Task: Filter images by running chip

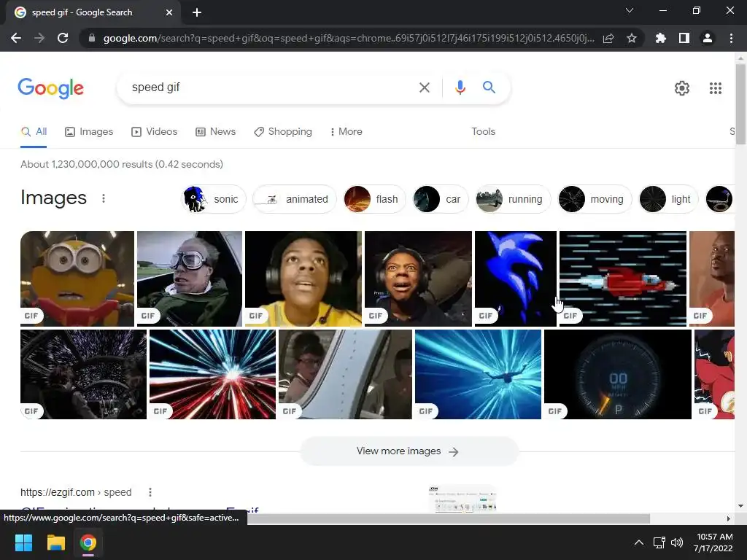Action: pos(513,199)
